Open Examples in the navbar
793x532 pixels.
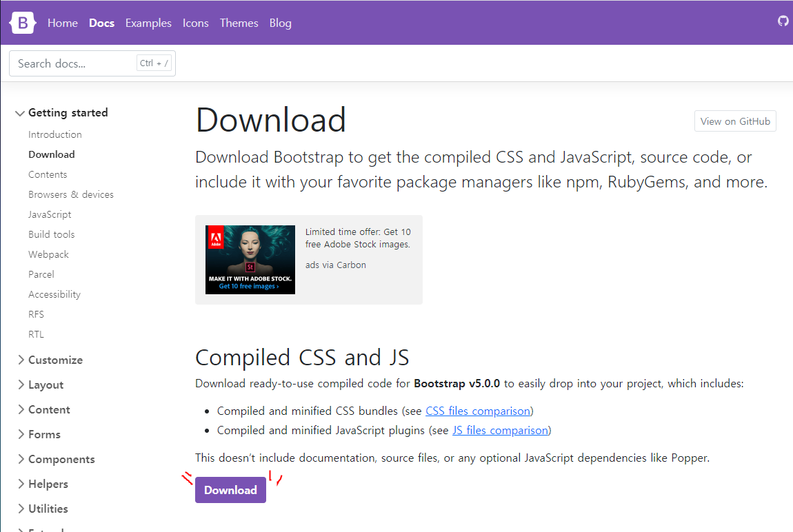[148, 23]
